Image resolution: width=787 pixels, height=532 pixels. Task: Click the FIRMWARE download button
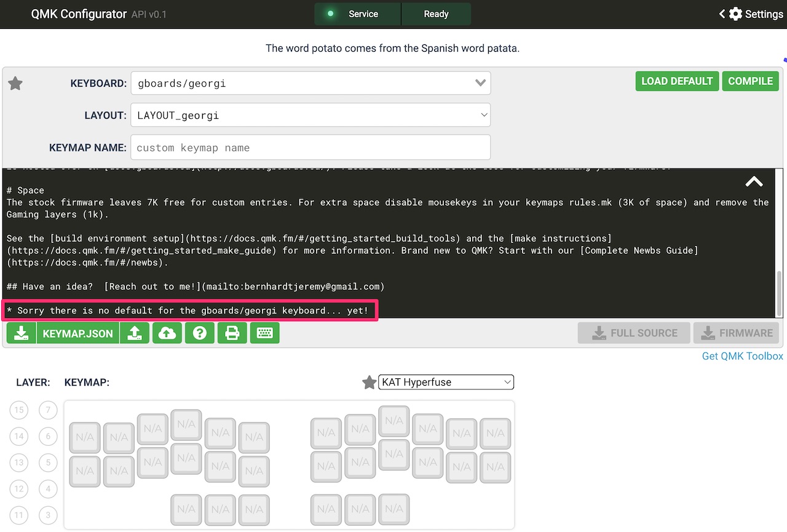tap(736, 333)
